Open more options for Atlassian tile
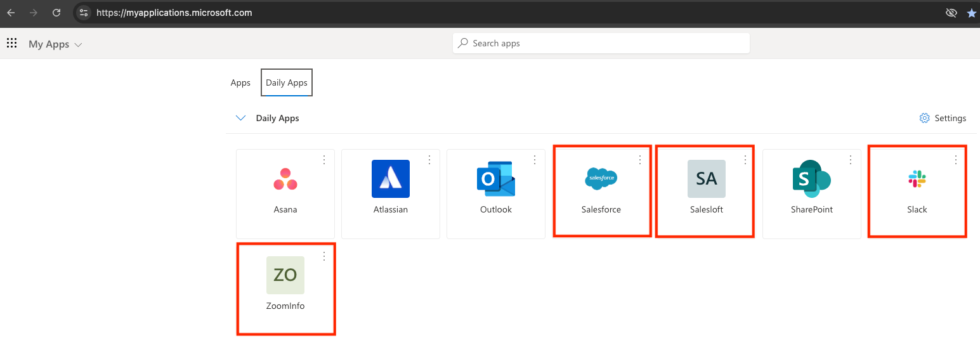 [429, 160]
